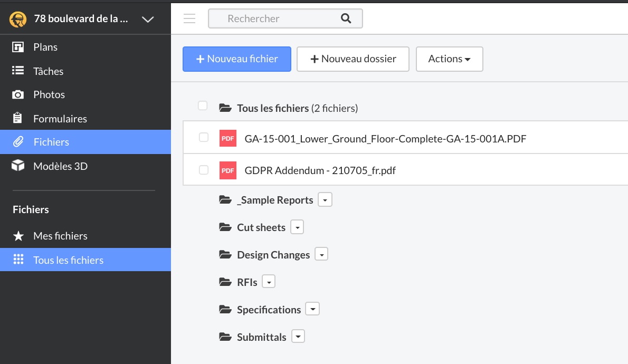
Task: Tick the checkbox for GA-15-001 Lower Ground Floor
Action: (204, 138)
